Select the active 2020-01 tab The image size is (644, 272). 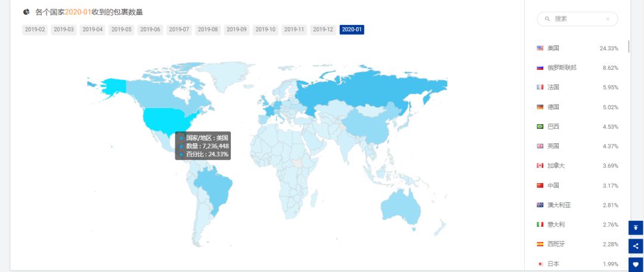tap(352, 29)
